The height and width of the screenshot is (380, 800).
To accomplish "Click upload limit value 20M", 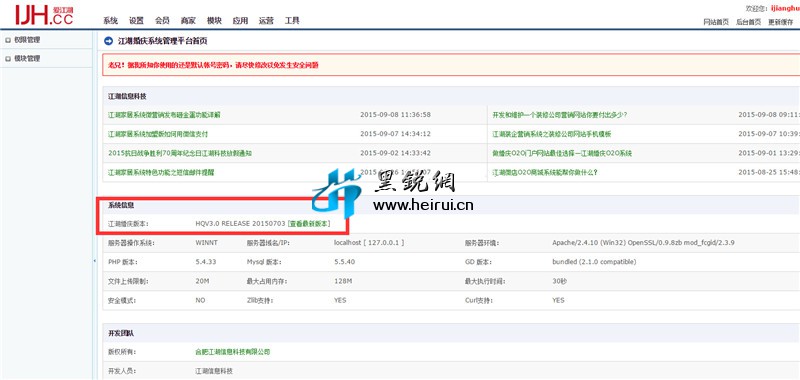I will point(202,281).
